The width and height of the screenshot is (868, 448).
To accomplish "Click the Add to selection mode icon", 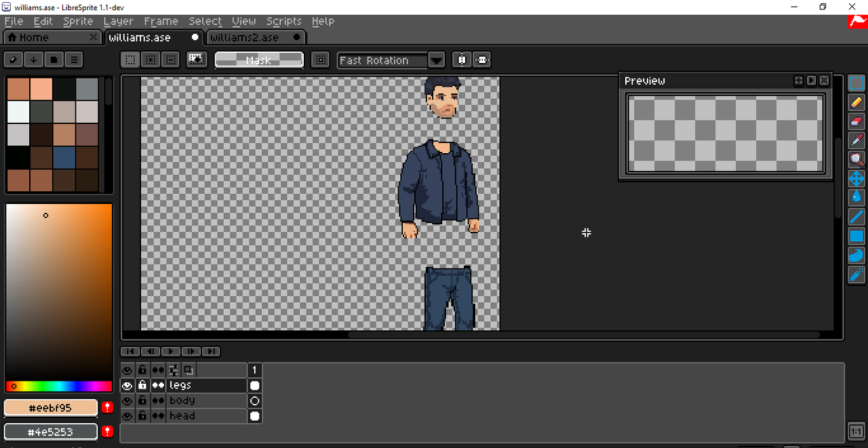I will tap(151, 60).
